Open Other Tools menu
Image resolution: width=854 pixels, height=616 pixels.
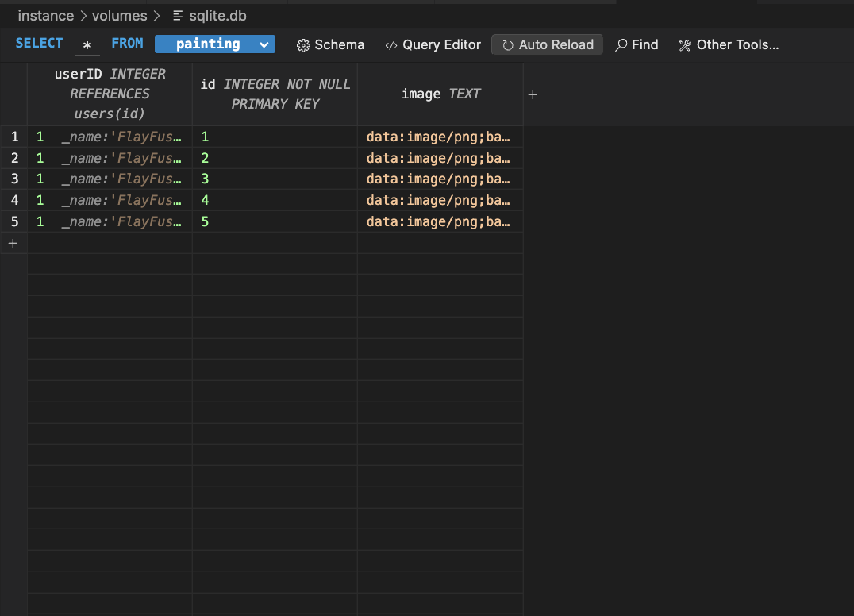pos(729,44)
